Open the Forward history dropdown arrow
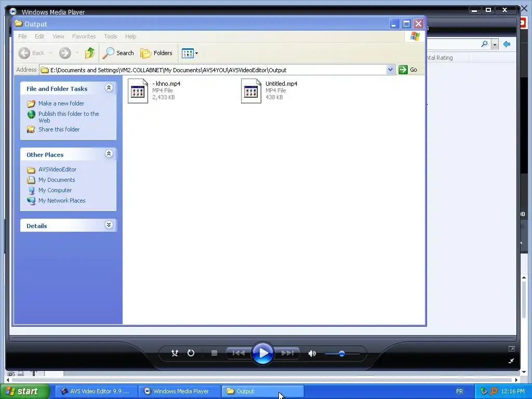The image size is (532, 399). 77,53
